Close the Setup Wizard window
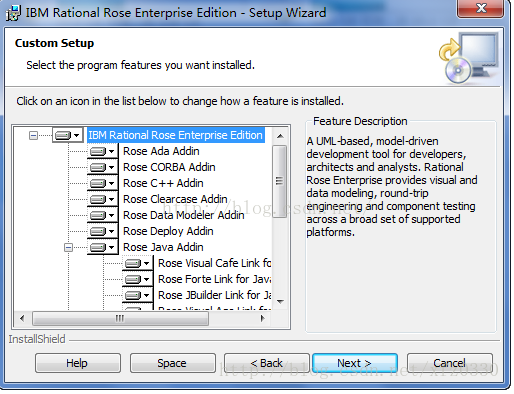Image resolution: width=514 pixels, height=394 pixels. [480, 8]
